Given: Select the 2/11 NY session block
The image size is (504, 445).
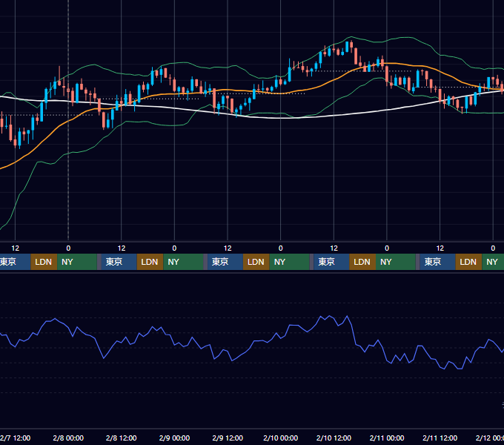Looking at the screenshot, I should pyautogui.click(x=493, y=262).
